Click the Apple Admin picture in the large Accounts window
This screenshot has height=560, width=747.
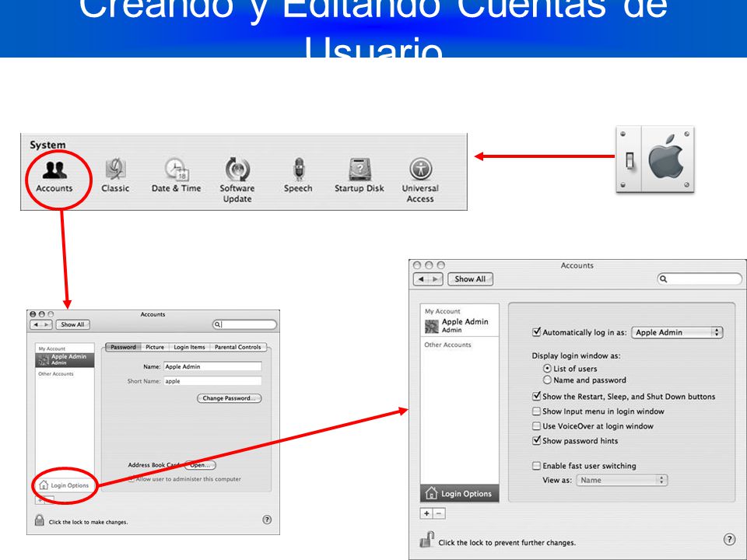(432, 326)
